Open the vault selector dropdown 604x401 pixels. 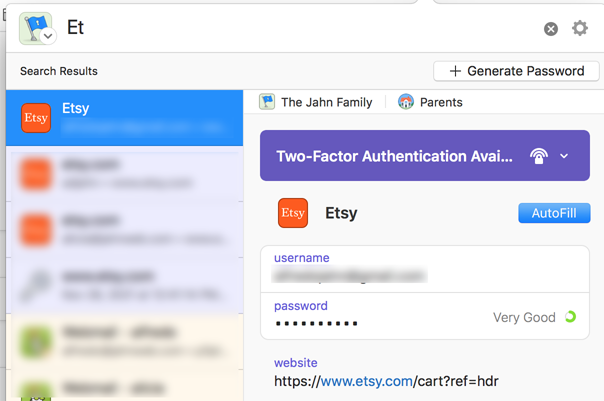[x=37, y=28]
